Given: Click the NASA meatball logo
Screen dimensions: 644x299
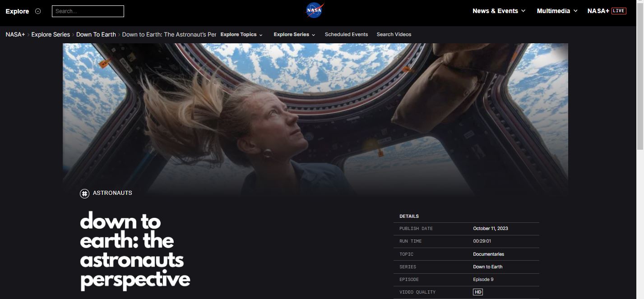Looking at the screenshot, I should pos(315,10).
